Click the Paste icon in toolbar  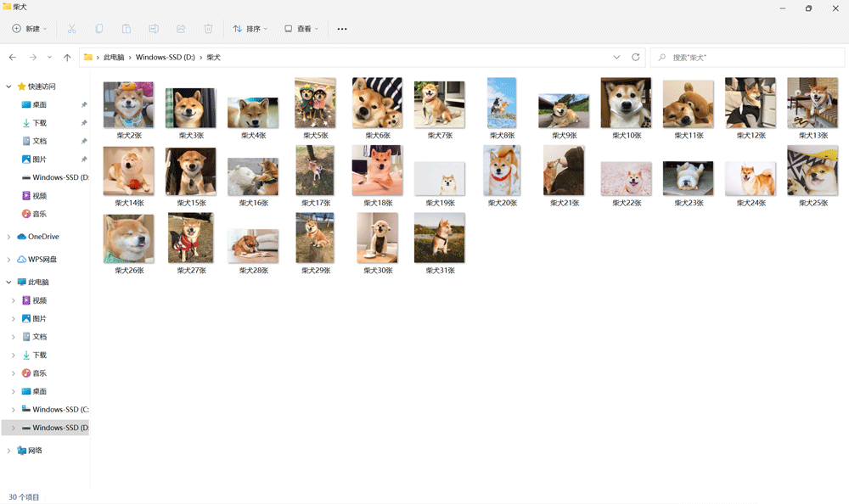coord(127,29)
